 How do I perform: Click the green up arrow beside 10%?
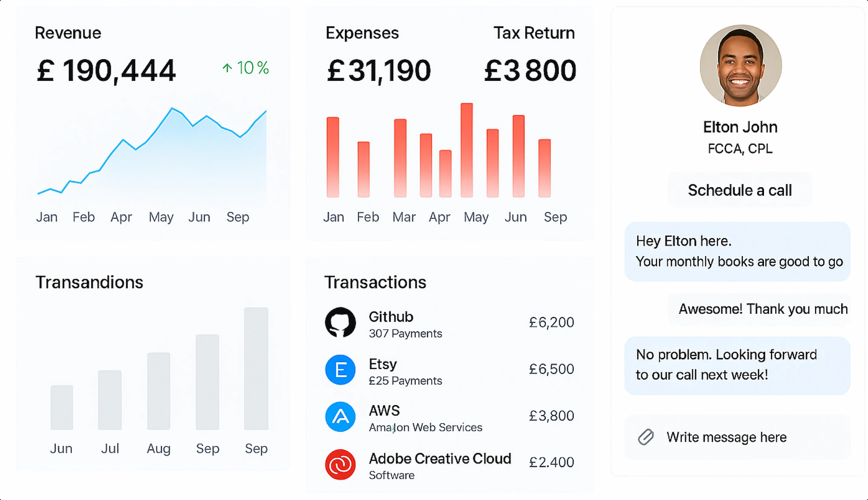click(227, 68)
